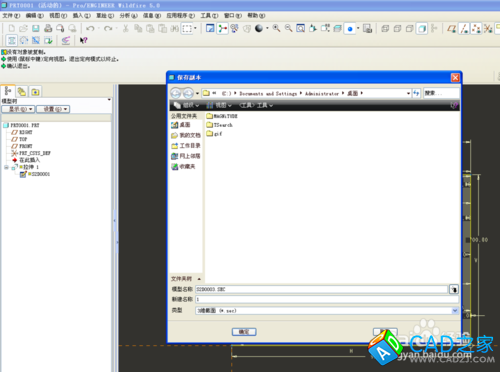500x372 pixels.
Task: Select PRT0001.PRT in model tree
Action: pos(21,125)
